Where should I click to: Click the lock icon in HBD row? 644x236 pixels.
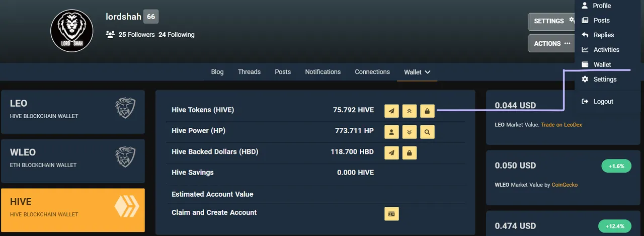tap(410, 152)
